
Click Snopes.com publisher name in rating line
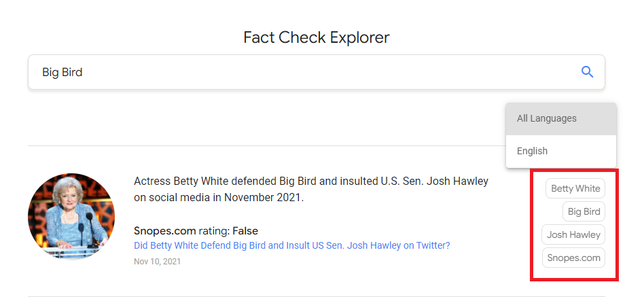coord(164,231)
